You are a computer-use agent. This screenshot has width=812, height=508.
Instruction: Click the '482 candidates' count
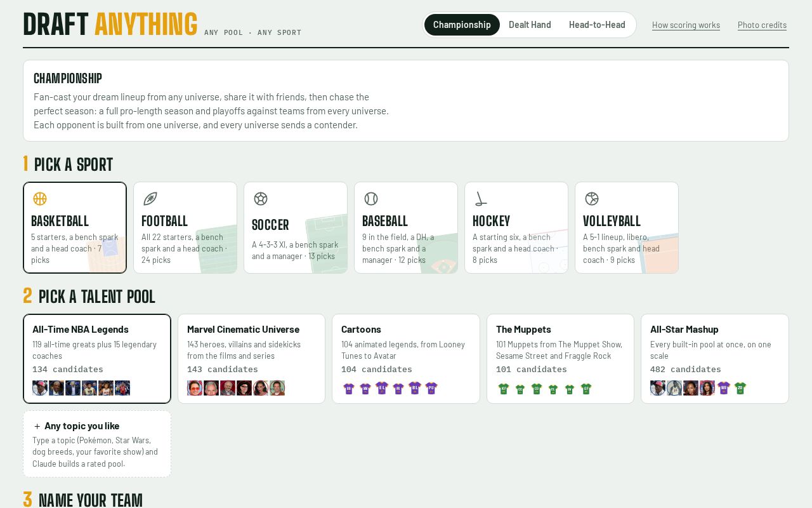pyautogui.click(x=686, y=370)
